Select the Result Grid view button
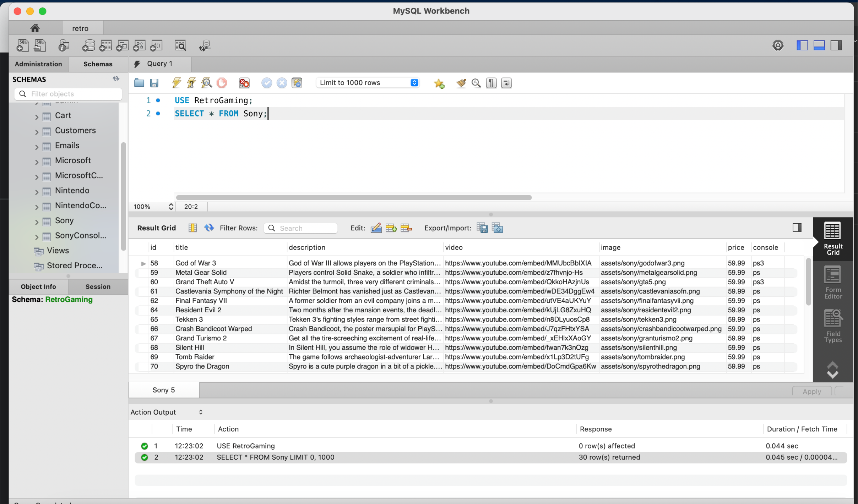 (x=833, y=239)
